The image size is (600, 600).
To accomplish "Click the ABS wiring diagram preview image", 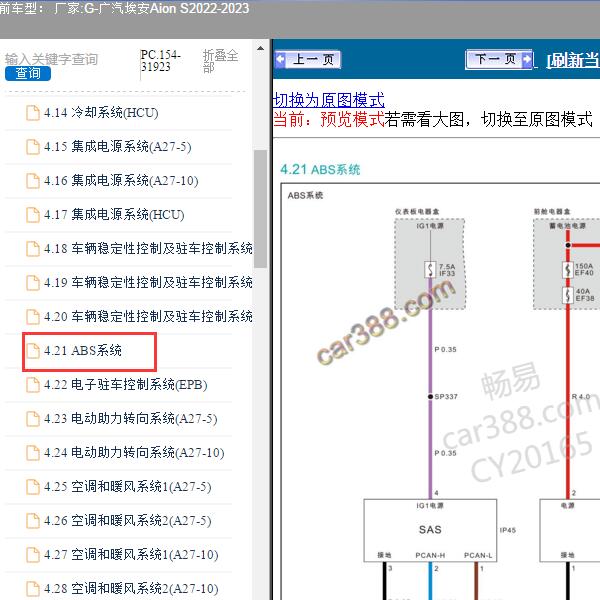I will click(440, 391).
